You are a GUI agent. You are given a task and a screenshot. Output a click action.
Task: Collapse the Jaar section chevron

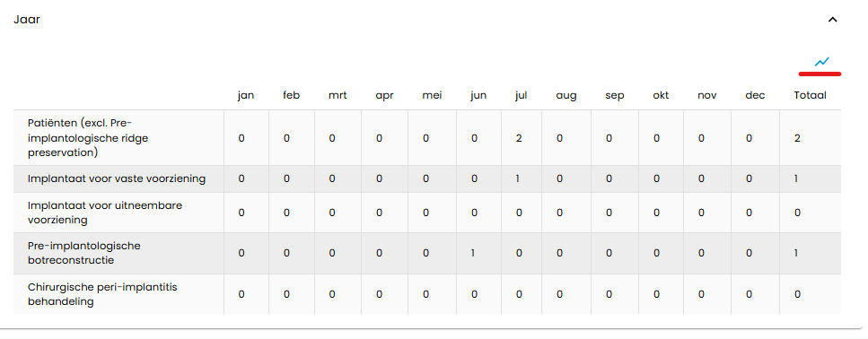point(832,20)
